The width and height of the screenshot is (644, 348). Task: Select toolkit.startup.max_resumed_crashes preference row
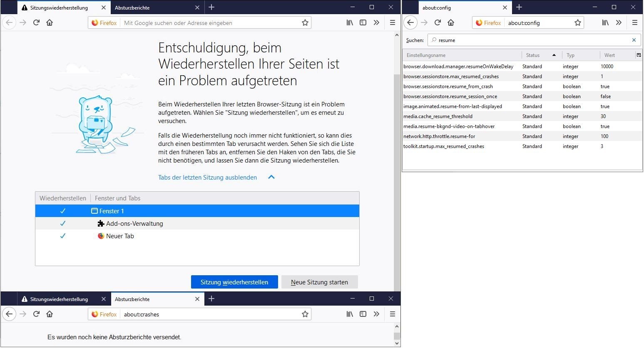522,146
